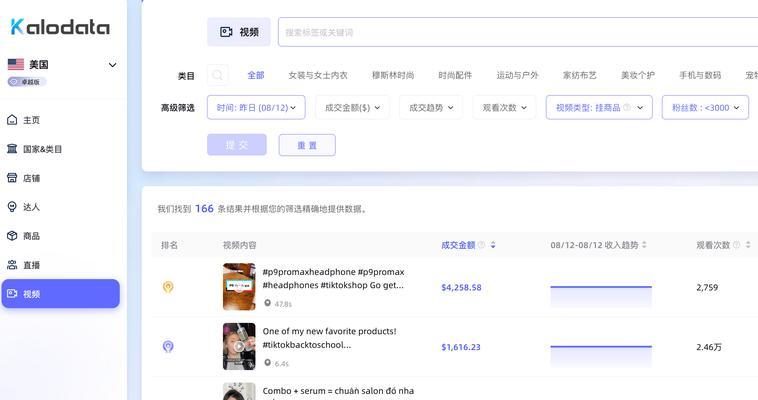
Task: Select 美妆个护 category
Action: [638, 75]
